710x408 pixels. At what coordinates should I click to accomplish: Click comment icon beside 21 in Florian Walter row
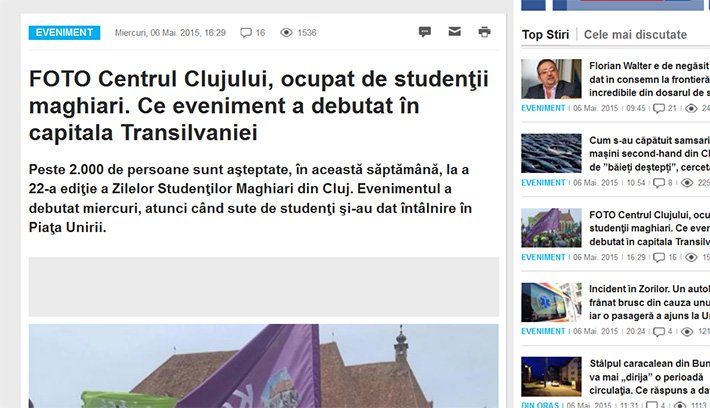pyautogui.click(x=659, y=108)
